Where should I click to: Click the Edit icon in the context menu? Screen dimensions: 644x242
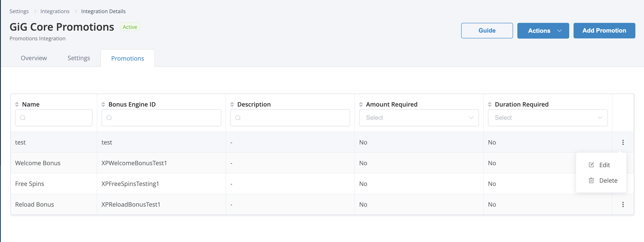(591, 165)
